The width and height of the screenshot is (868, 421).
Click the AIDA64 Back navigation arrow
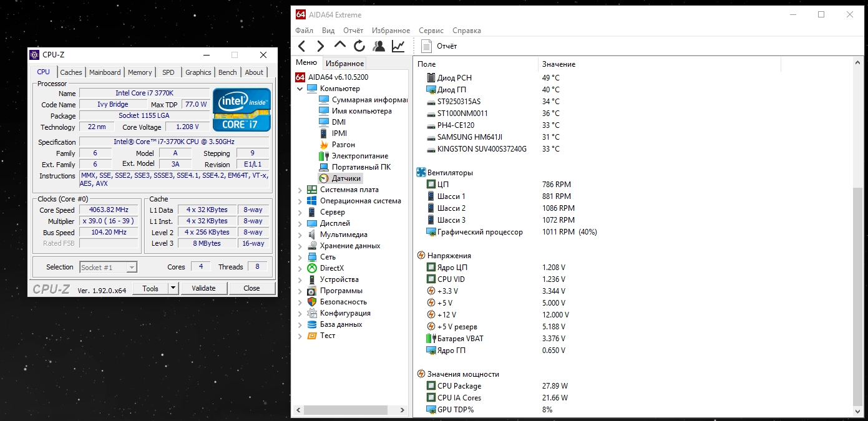[302, 46]
